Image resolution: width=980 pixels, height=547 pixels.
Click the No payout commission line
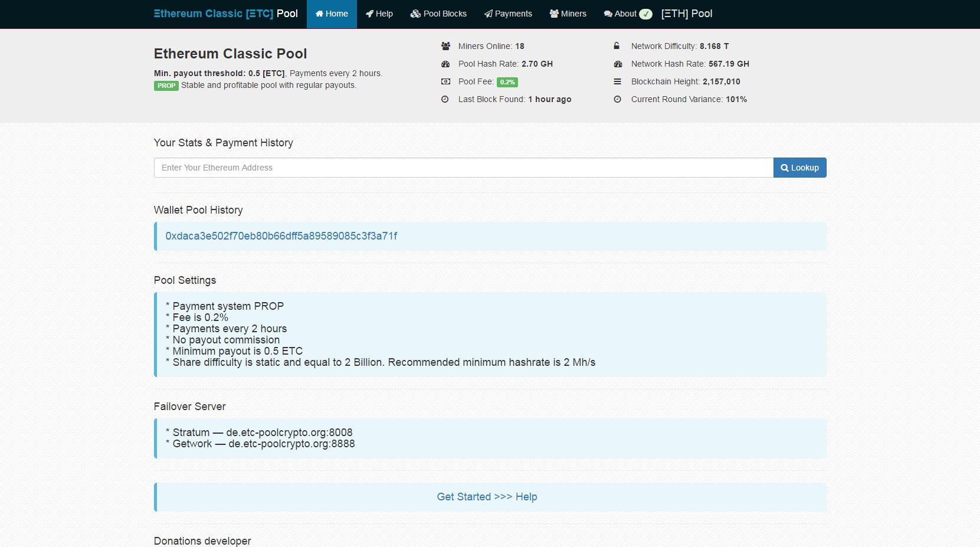pos(223,340)
